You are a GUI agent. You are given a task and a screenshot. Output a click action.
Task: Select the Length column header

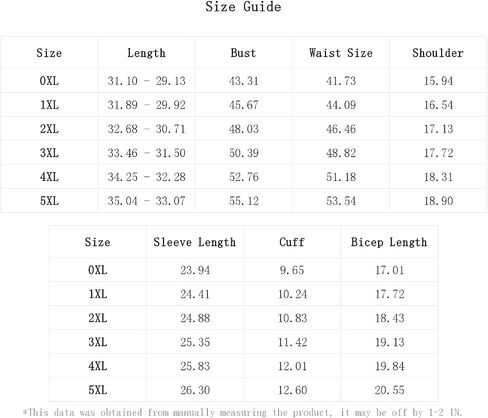146,53
